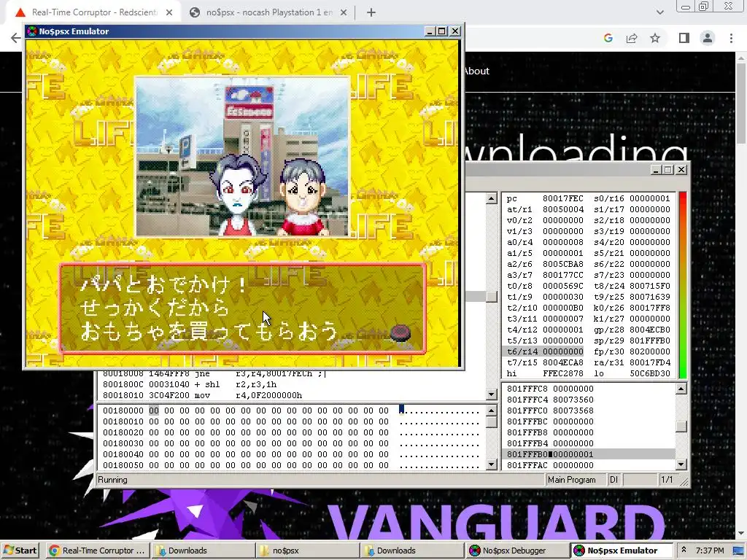Click the No$psx Emulator title bar icon

click(x=32, y=31)
